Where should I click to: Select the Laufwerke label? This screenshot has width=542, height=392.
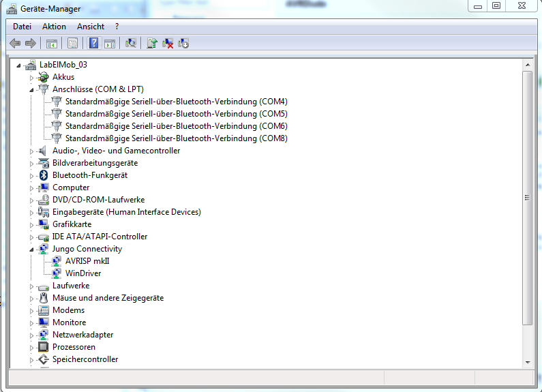point(71,286)
